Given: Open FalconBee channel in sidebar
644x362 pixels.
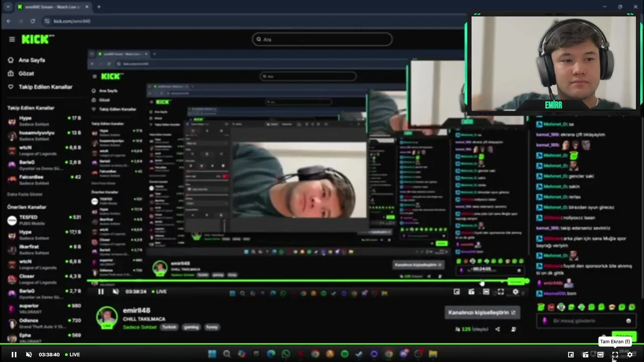Looking at the screenshot, I should point(44,179).
